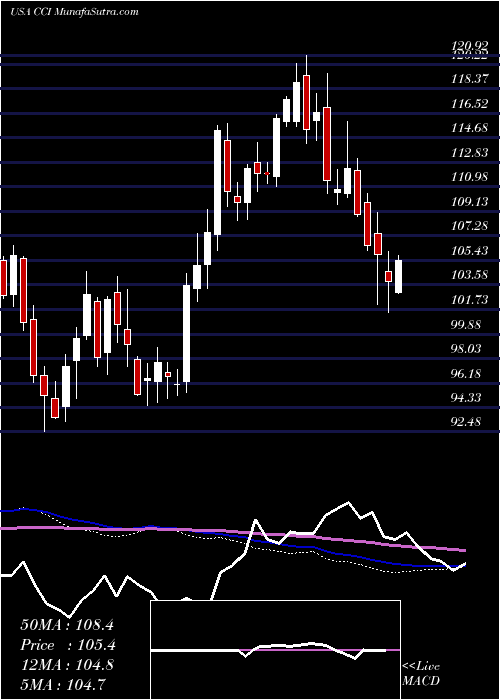
Task: Click the 'Price : 105.4' readout
Action: (68, 645)
